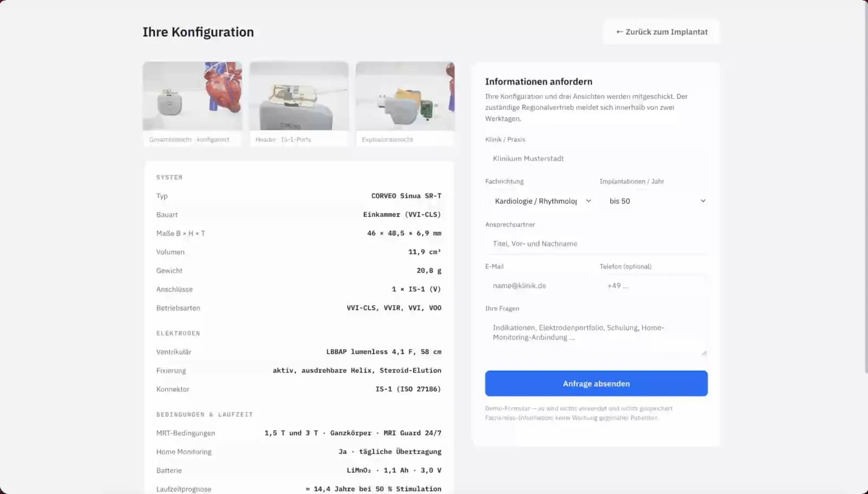Click the weight value '20,8 g'
This screenshot has height=494, width=868.
coord(429,270)
